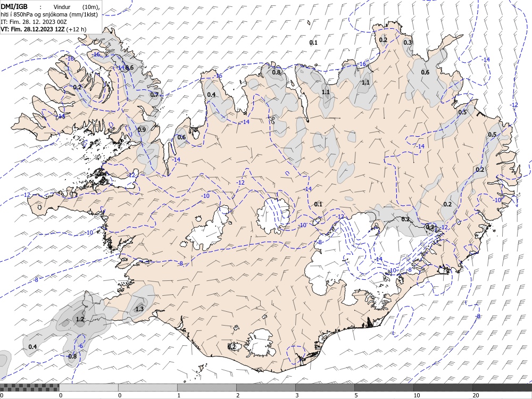
Task: Click the checkered swatch in the legend bar
Action: [29, 387]
